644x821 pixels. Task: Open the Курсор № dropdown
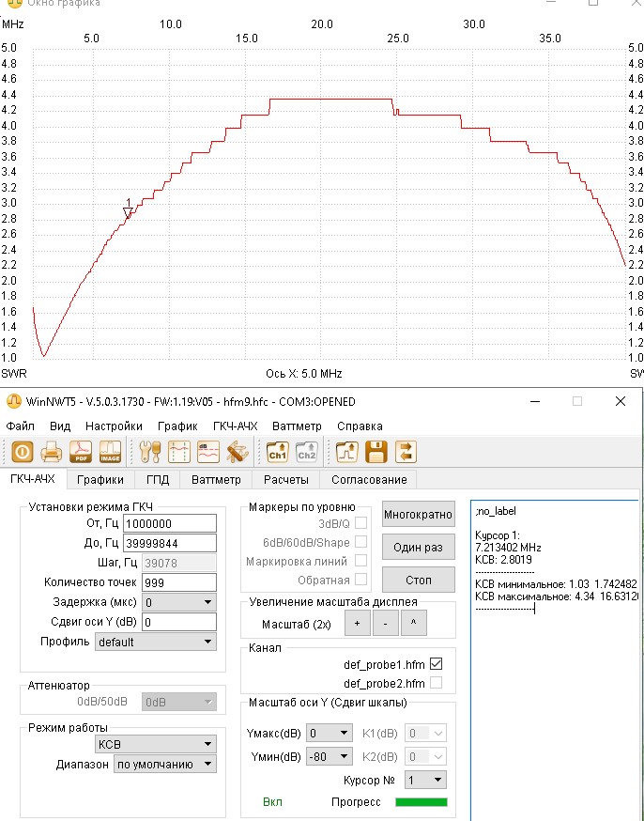click(425, 781)
